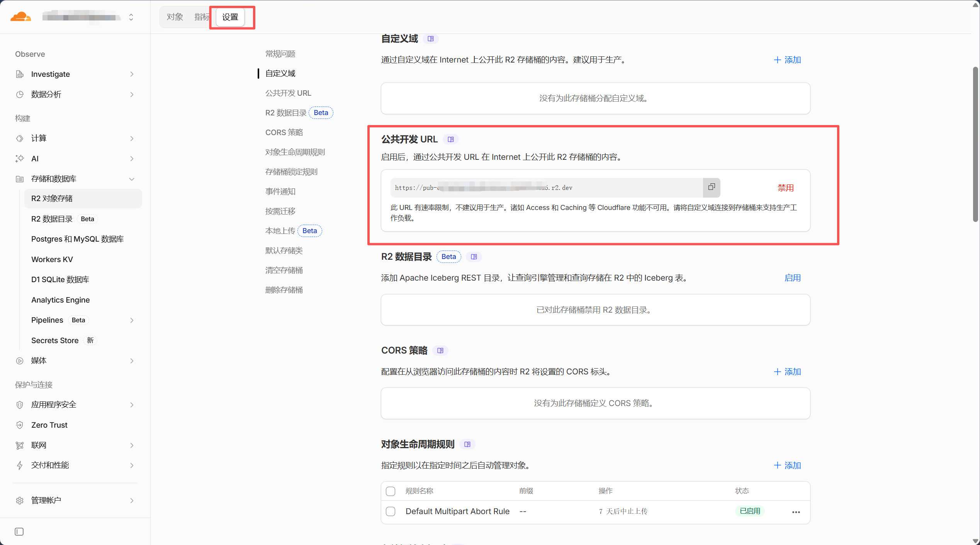Image resolution: width=980 pixels, height=545 pixels.
Task: Select the 设置 tab
Action: click(x=230, y=17)
